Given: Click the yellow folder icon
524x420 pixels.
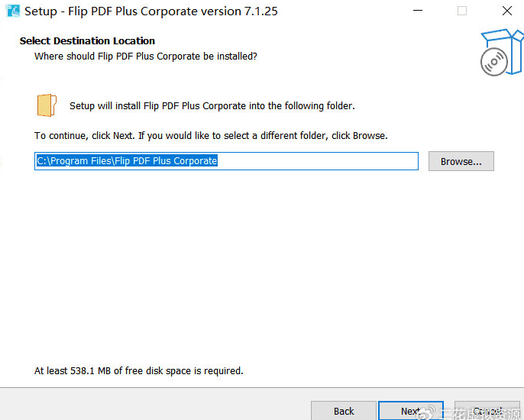Looking at the screenshot, I should click(x=47, y=106).
